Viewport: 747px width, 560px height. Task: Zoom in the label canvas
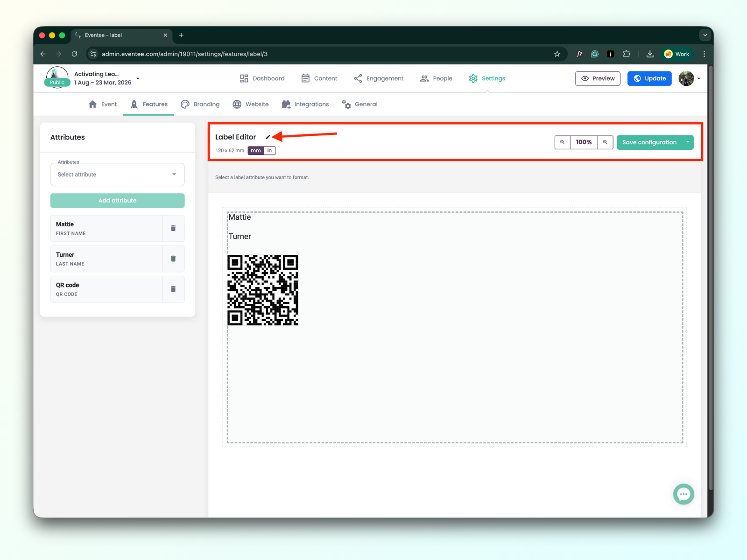[605, 142]
